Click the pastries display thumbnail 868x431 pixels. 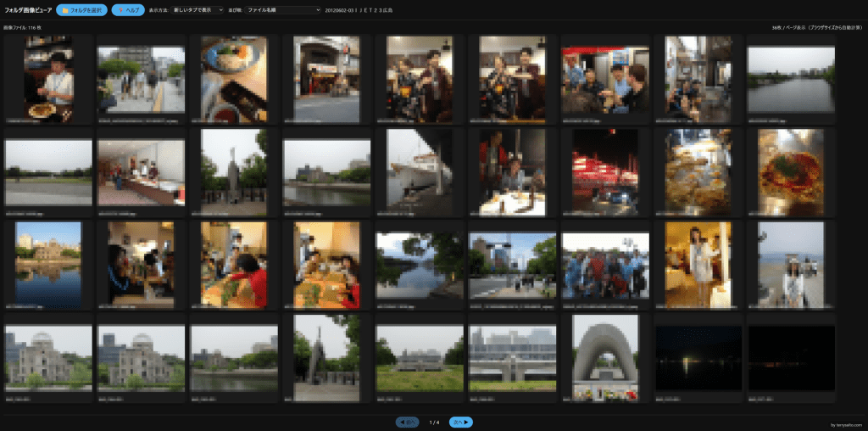698,172
